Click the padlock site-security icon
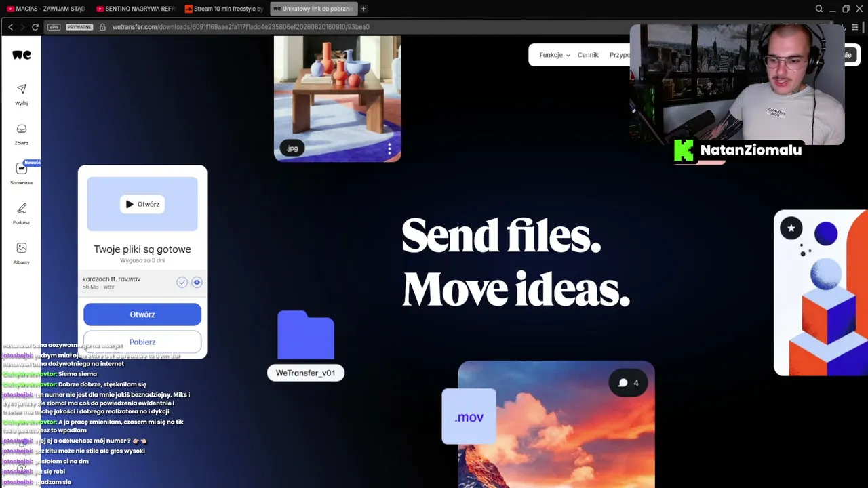 coord(102,27)
